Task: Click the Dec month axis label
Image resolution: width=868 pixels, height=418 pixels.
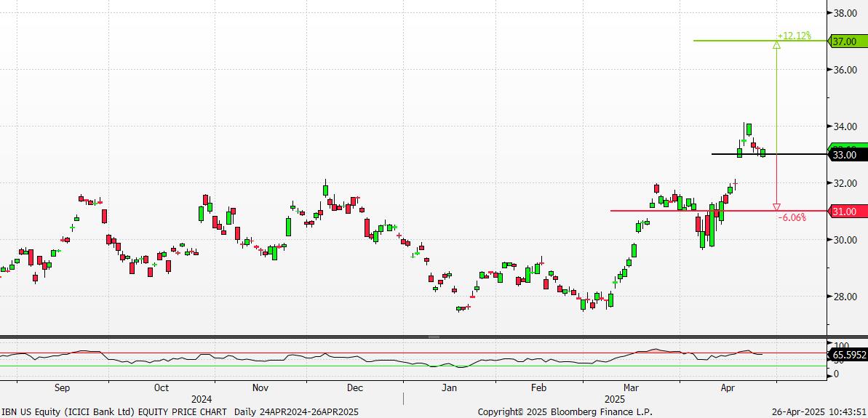Action: click(354, 388)
